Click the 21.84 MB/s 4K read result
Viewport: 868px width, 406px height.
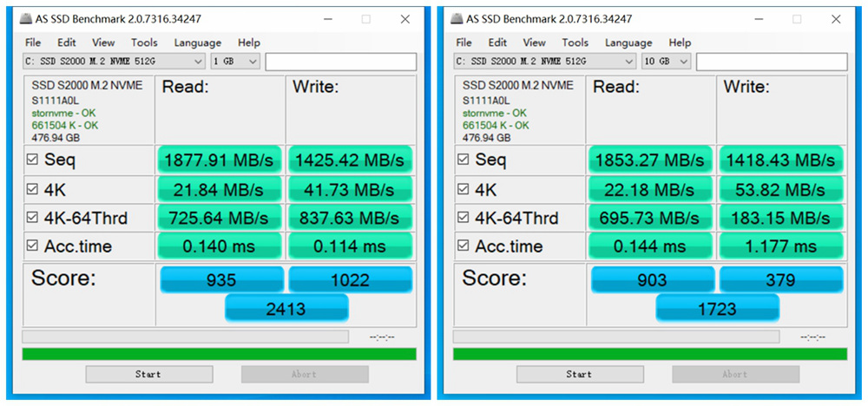pos(220,190)
